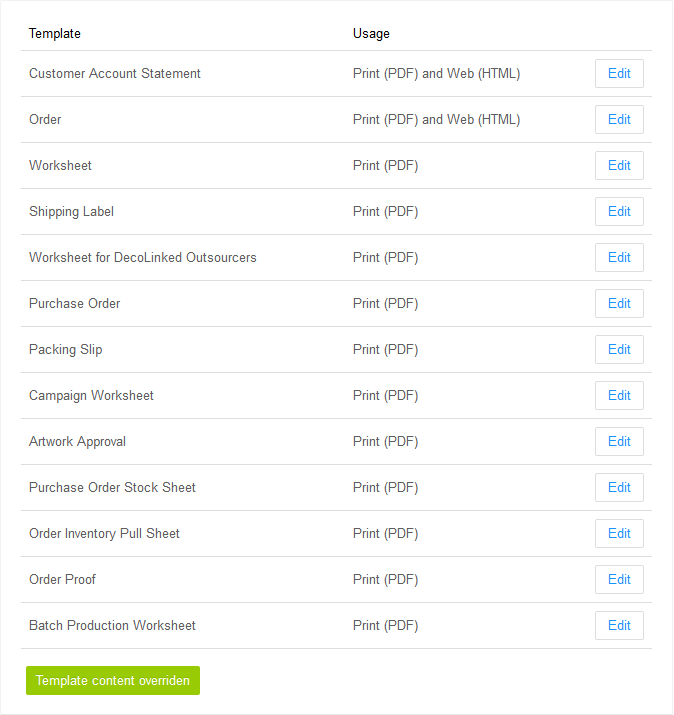
Task: Edit Worksheet for DecoLinked Outsourcers template
Action: pyautogui.click(x=619, y=258)
